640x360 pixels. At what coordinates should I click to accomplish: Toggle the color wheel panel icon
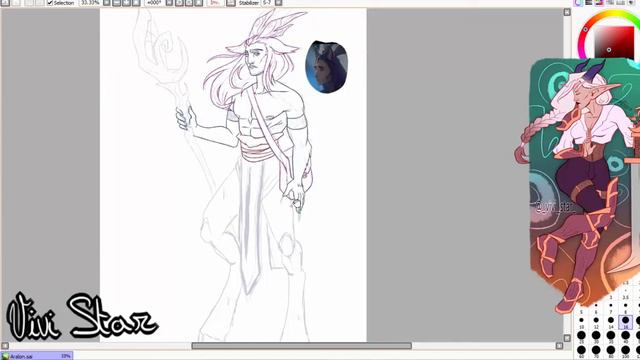(x=579, y=2)
